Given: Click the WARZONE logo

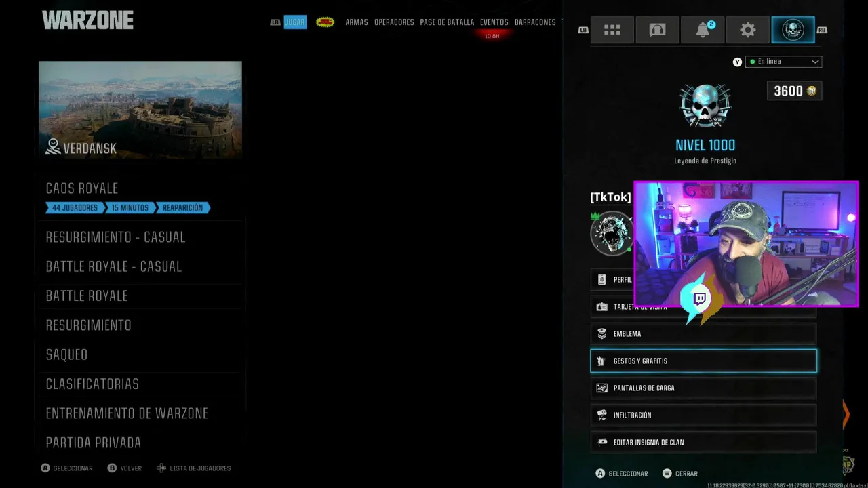Looking at the screenshot, I should 87,20.
